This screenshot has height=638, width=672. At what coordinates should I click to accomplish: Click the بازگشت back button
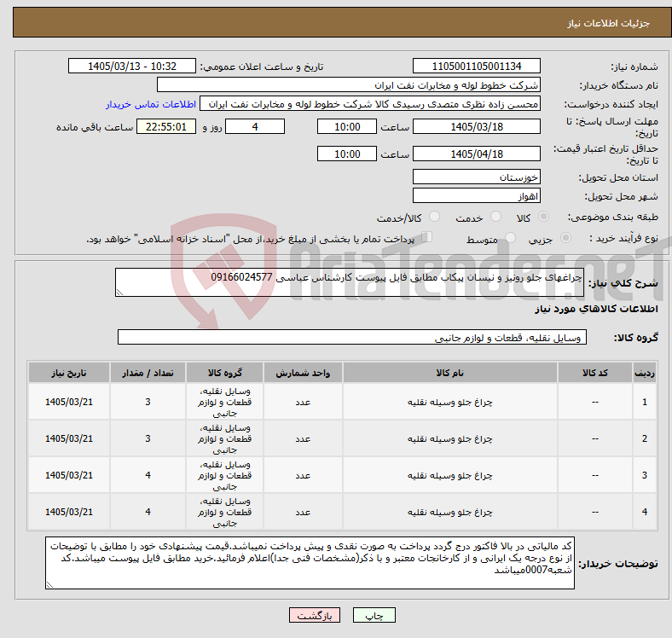tap(315, 615)
